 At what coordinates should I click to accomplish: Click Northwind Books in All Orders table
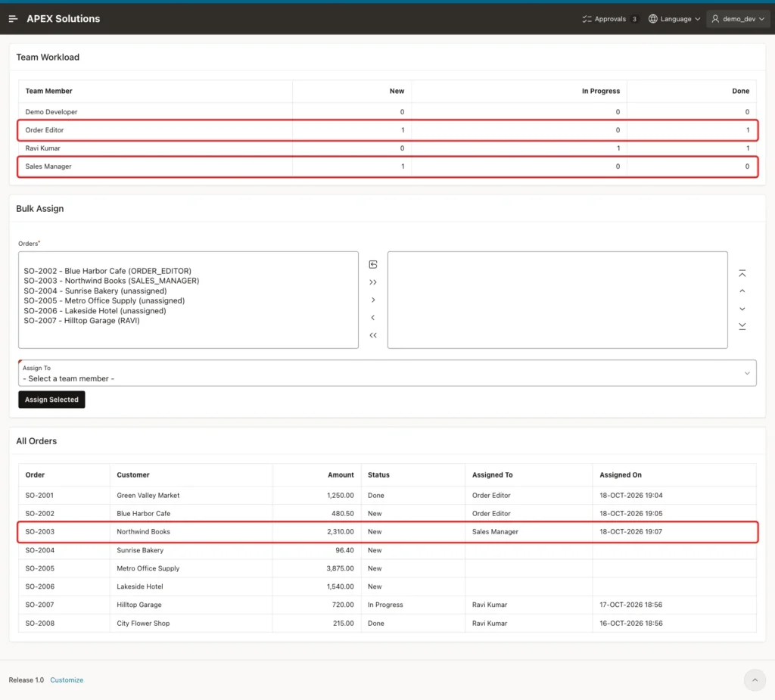pyautogui.click(x=143, y=532)
